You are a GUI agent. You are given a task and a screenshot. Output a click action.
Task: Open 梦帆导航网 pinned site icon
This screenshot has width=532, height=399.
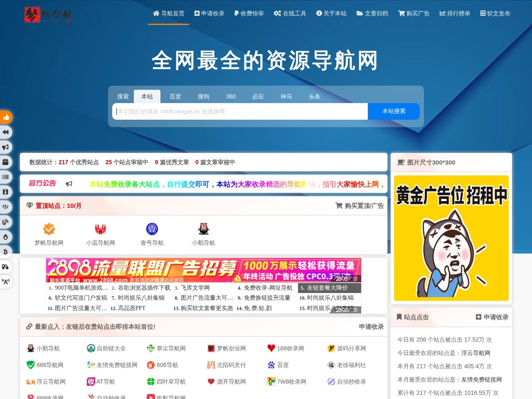[x=49, y=229]
